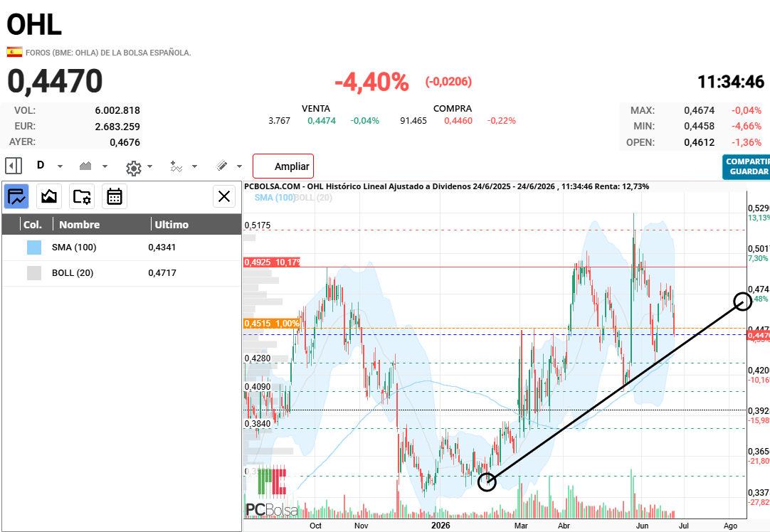This screenshot has width=770, height=532.
Task: Click the Ultimo column header
Action: pos(172,225)
